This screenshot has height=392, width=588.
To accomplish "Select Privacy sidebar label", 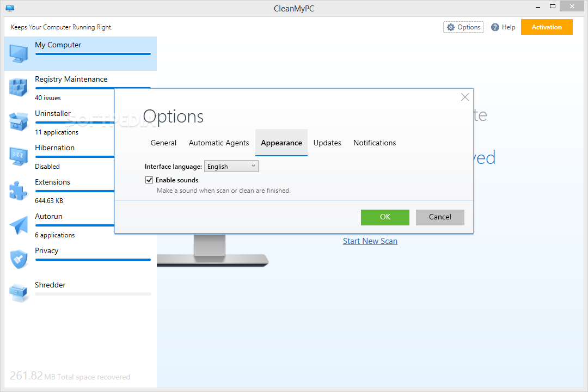I will coord(46,250).
